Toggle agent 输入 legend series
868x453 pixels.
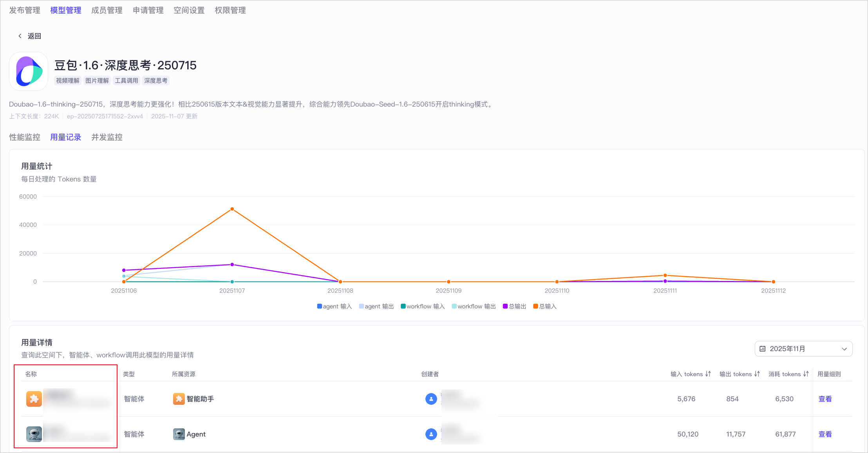coord(335,306)
